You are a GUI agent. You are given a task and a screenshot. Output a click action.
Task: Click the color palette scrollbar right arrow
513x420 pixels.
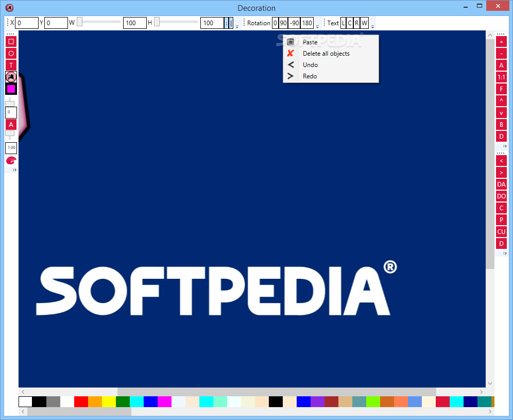(x=490, y=411)
